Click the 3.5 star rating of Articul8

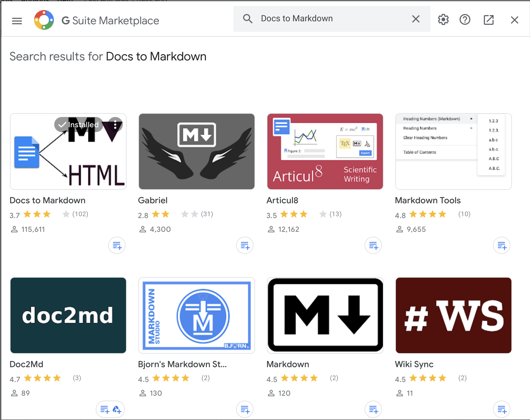297,215
